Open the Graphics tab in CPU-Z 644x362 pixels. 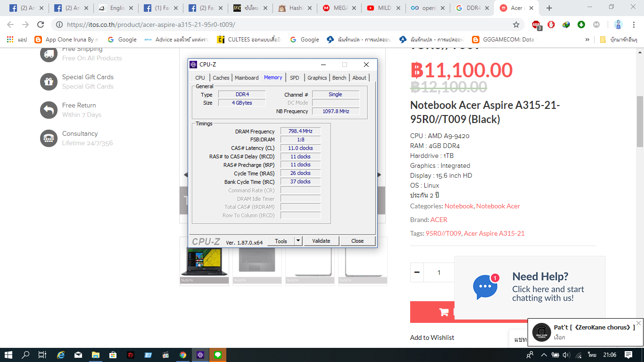coord(317,78)
